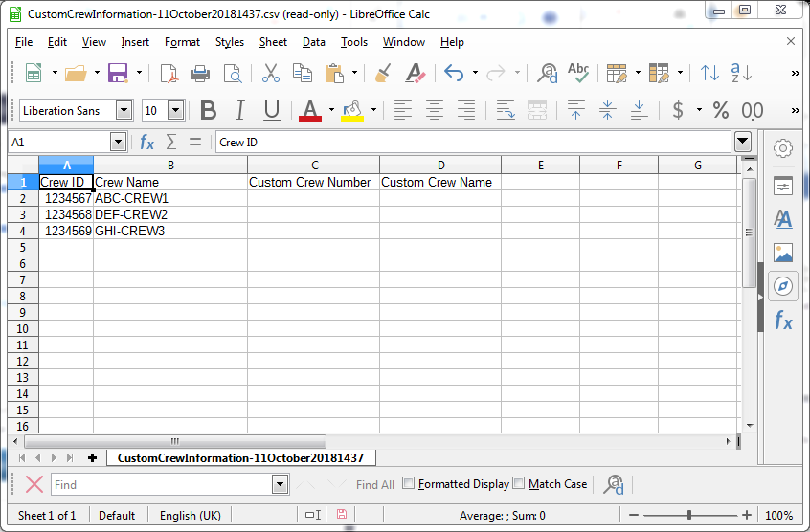Open the sidebar Gallery image icon
The height and width of the screenshot is (532, 810).
pos(783,253)
